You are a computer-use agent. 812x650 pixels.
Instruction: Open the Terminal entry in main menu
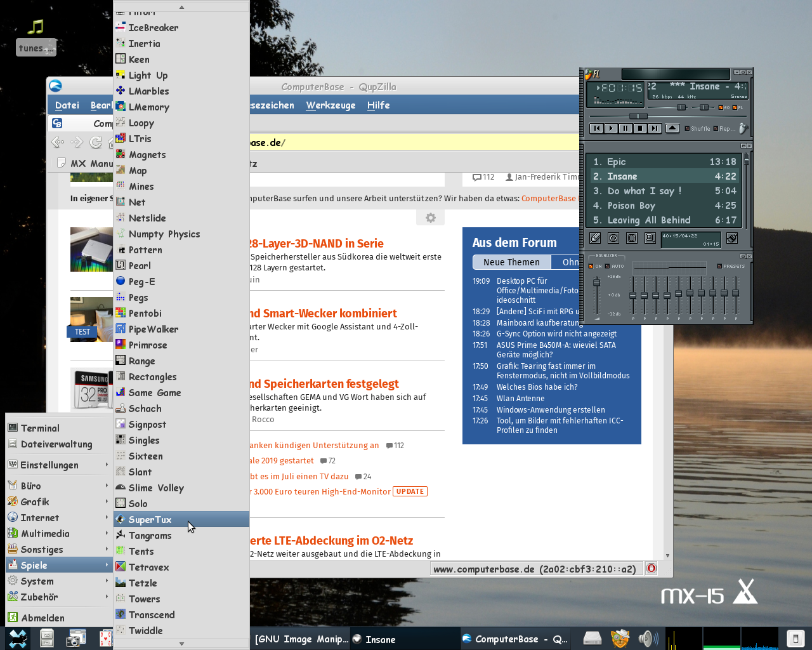tap(59, 428)
